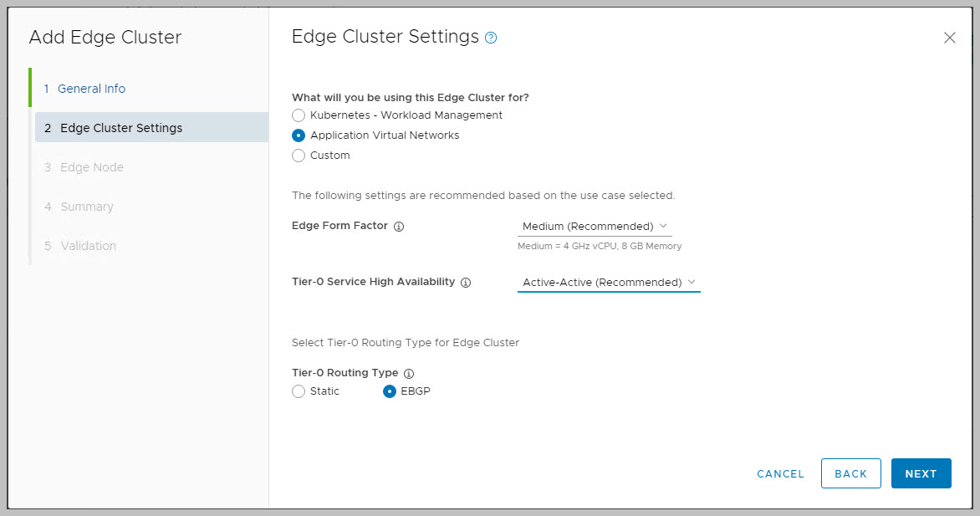Open the Edge Form Factor dropdown
This screenshot has width=980, height=516.
595,227
